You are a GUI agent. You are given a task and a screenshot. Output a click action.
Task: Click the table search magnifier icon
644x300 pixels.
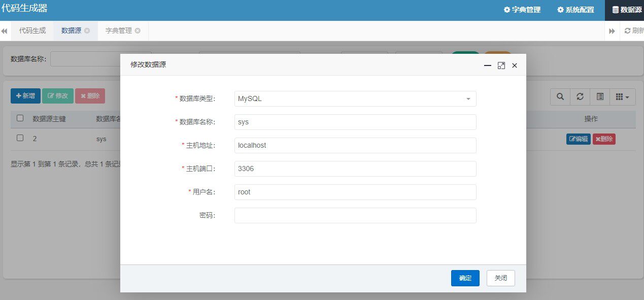click(560, 96)
